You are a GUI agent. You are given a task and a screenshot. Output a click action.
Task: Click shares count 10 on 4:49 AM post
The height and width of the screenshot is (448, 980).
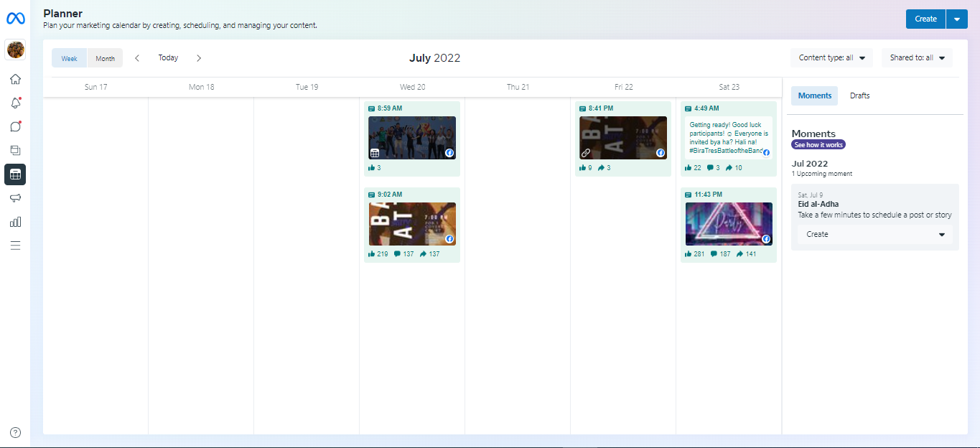(x=734, y=168)
